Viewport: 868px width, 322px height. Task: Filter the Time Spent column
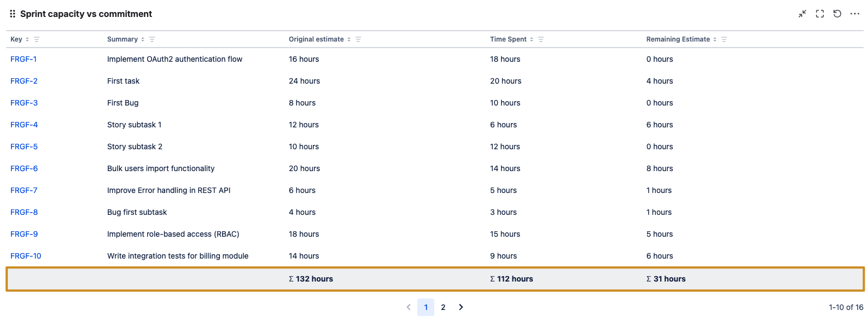pos(541,39)
